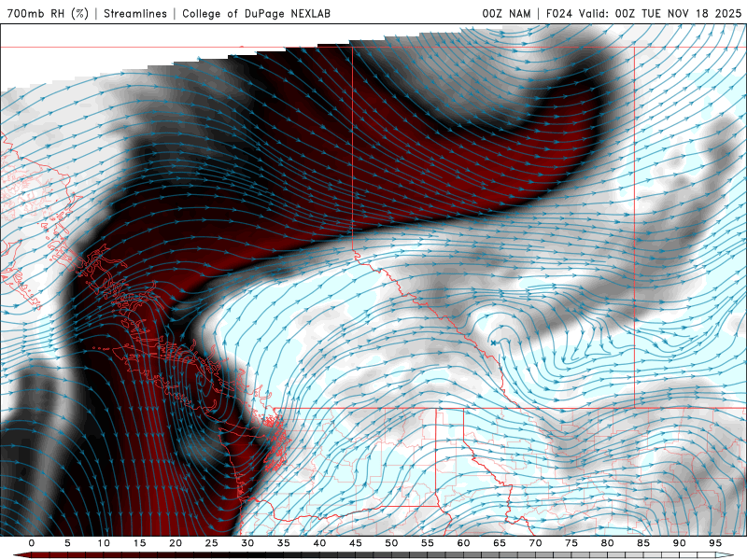Click the colorbar label "85"

643,543
